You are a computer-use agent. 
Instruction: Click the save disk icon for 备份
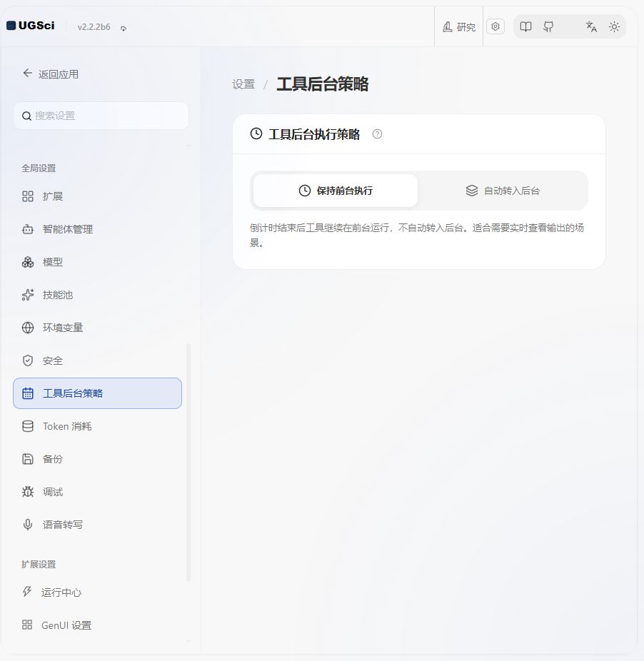click(28, 459)
